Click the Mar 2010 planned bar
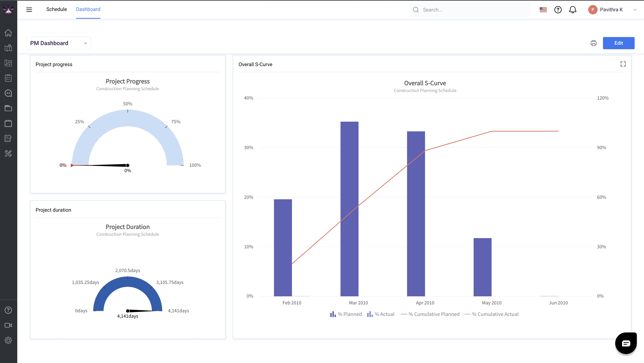 [x=349, y=209]
